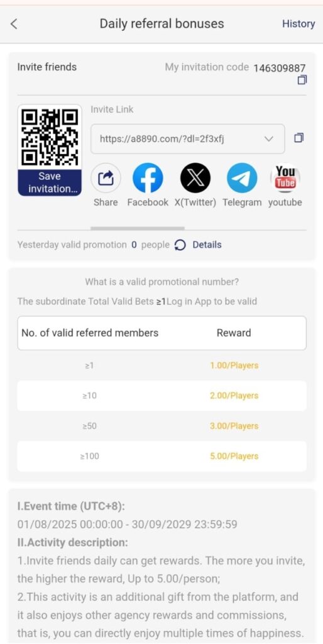
Task: Open the History page
Action: click(x=298, y=24)
